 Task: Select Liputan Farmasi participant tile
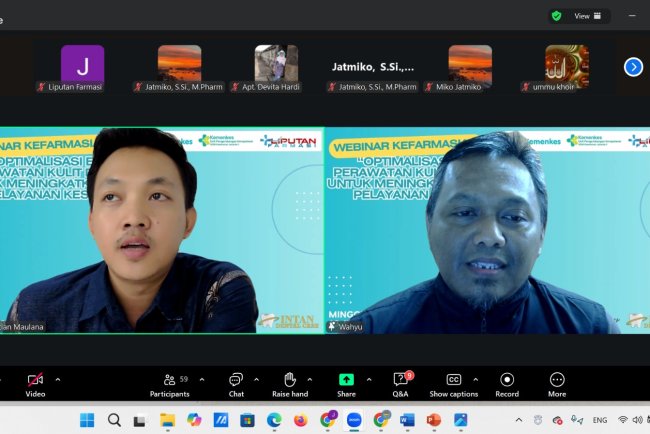(x=82, y=67)
